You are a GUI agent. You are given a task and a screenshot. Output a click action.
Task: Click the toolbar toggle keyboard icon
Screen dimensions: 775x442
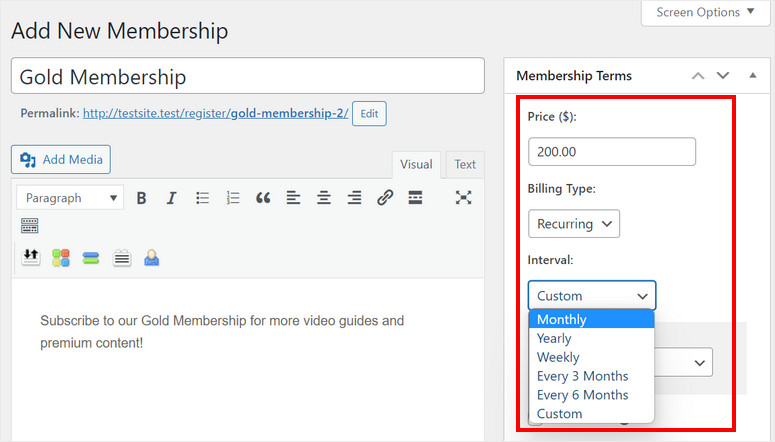[x=30, y=227]
